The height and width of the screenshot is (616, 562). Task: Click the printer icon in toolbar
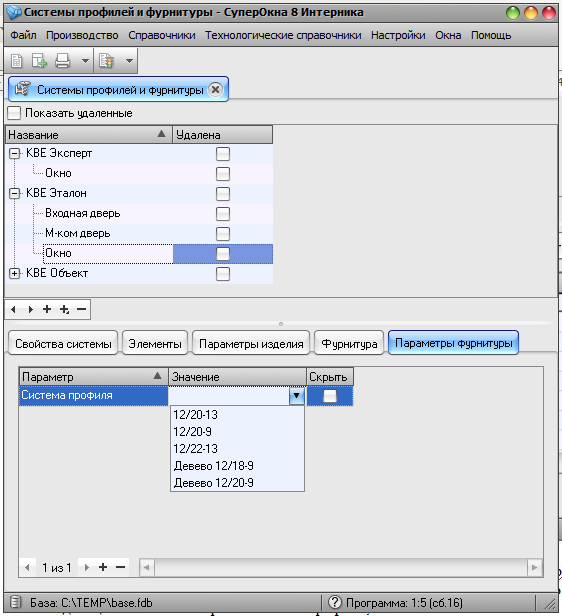tap(62, 61)
